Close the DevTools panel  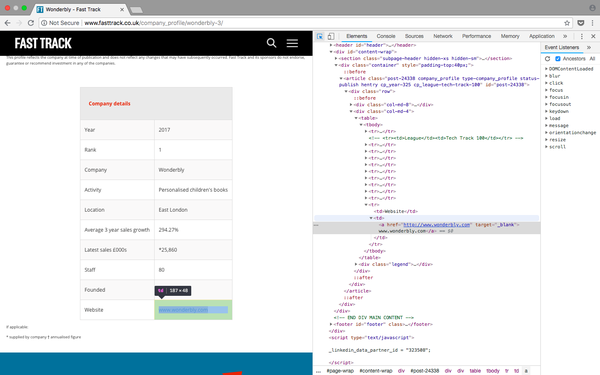tap(593, 36)
